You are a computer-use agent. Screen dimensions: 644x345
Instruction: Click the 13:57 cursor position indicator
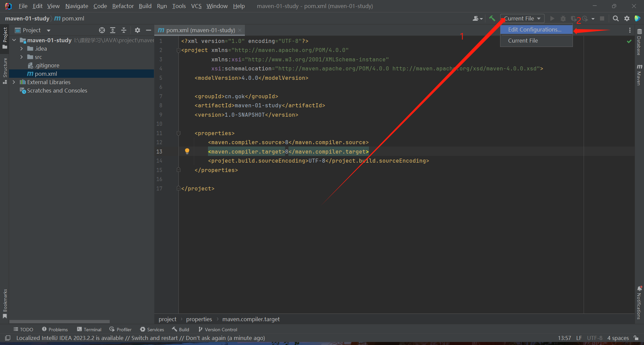[x=565, y=338]
